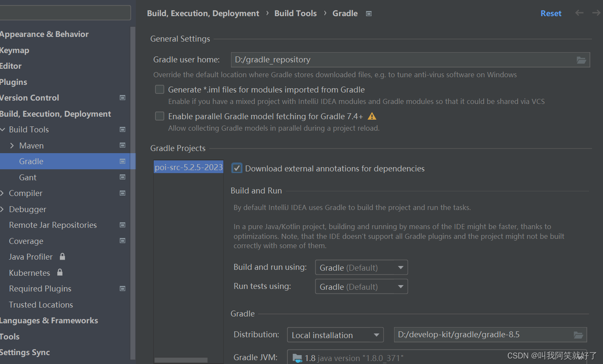Image resolution: width=603 pixels, height=364 pixels.
Task: Open the Gradle JVM dropdown
Action: (437, 357)
